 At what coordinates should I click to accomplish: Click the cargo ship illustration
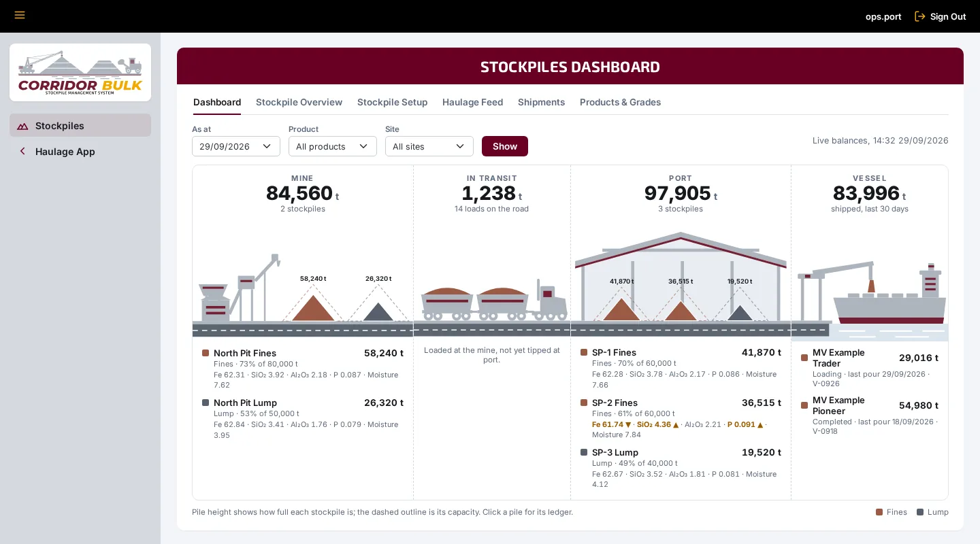(890, 294)
